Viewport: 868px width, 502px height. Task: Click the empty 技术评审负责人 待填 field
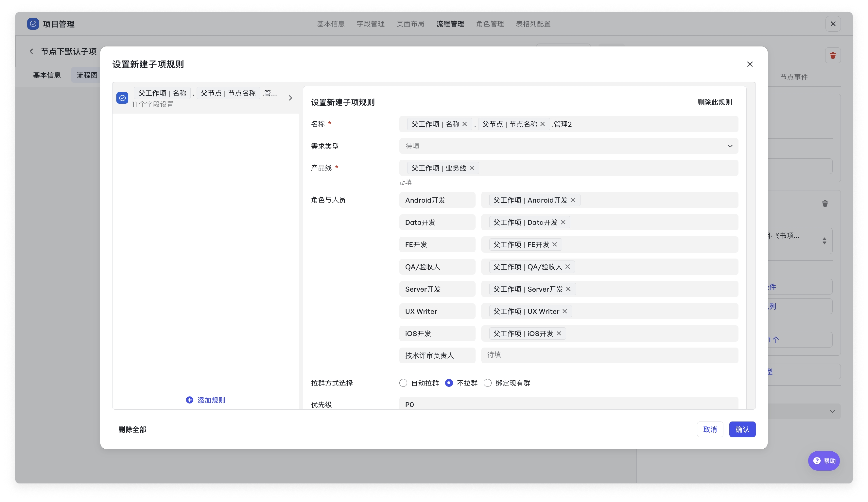[609, 355]
